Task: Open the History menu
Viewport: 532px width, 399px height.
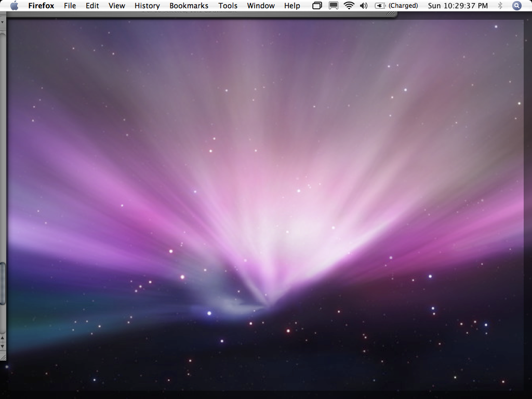Action: click(x=147, y=6)
